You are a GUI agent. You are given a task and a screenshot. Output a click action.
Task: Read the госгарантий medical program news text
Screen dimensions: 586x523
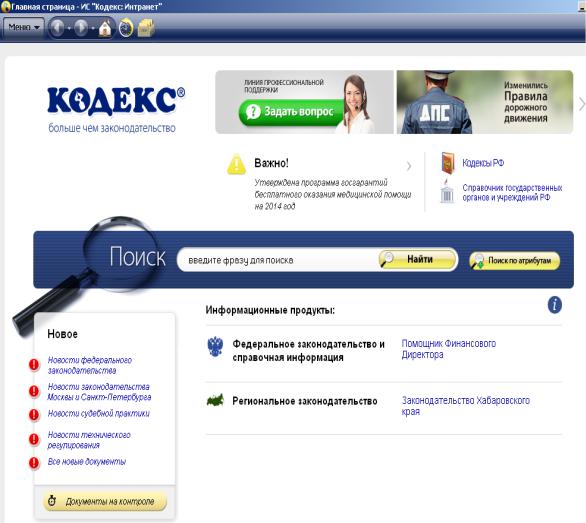click(x=333, y=194)
